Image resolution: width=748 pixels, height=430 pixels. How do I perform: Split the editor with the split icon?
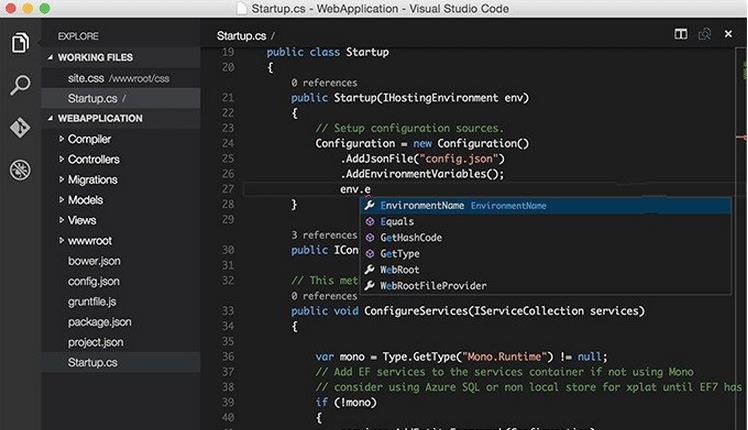click(x=681, y=34)
